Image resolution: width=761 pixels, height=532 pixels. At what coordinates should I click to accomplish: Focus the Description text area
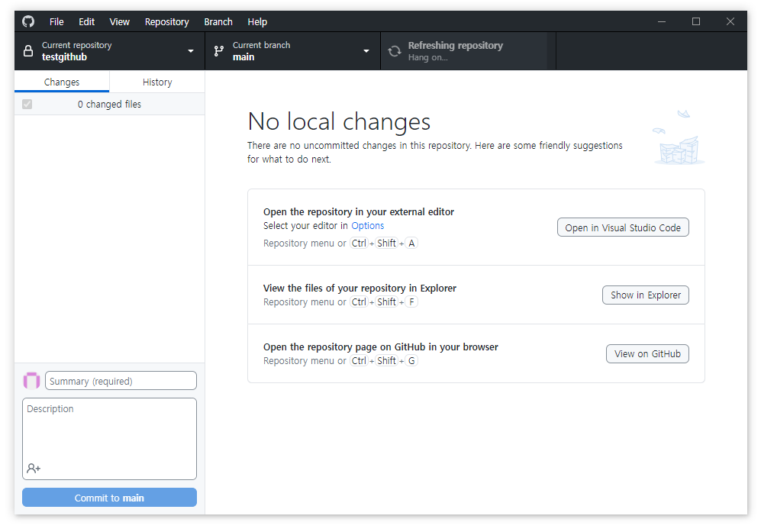tap(109, 439)
